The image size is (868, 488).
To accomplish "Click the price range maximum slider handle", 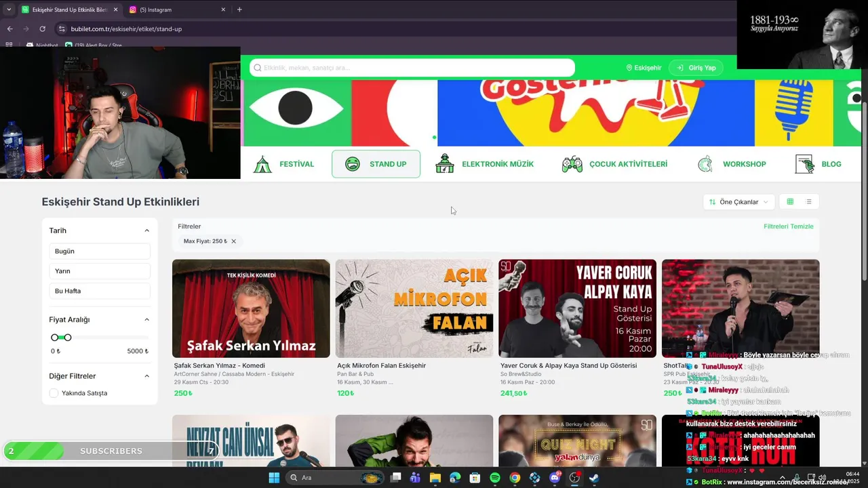I will pyautogui.click(x=68, y=338).
